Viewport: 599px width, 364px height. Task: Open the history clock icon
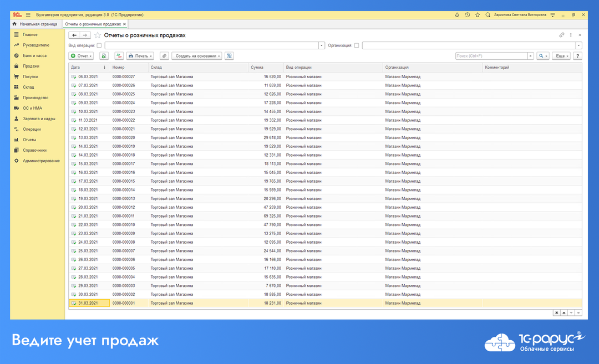point(467,15)
